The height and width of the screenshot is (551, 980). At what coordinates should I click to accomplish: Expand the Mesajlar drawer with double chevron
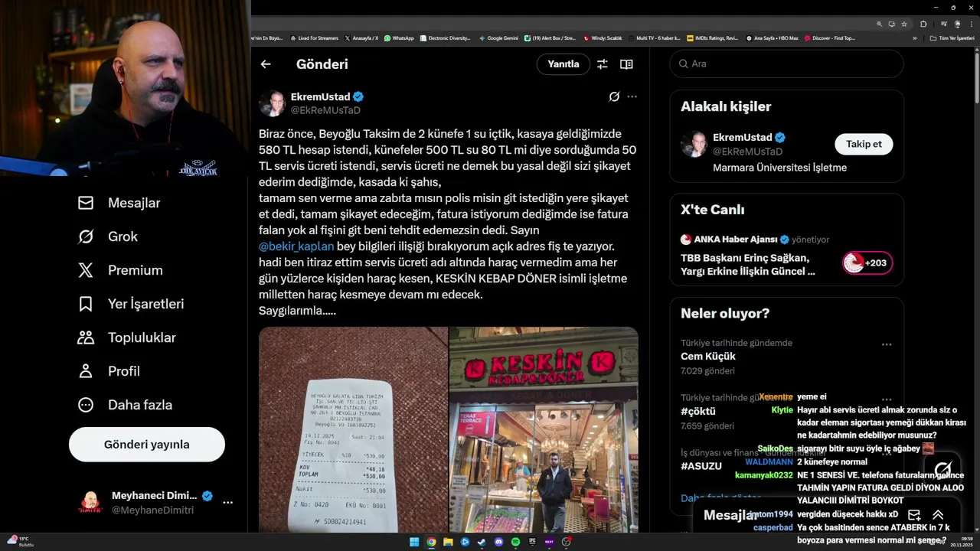(x=938, y=515)
